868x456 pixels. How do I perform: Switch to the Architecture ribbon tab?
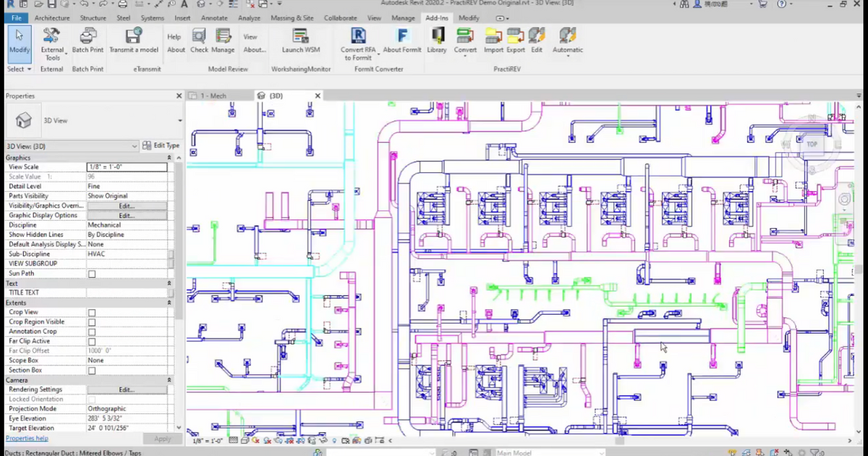(x=52, y=17)
